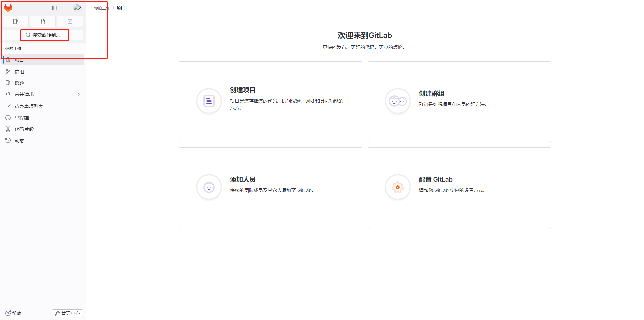The height and width of the screenshot is (320, 644).
Task: Select 项目 in the sidebar
Action: (x=43, y=60)
